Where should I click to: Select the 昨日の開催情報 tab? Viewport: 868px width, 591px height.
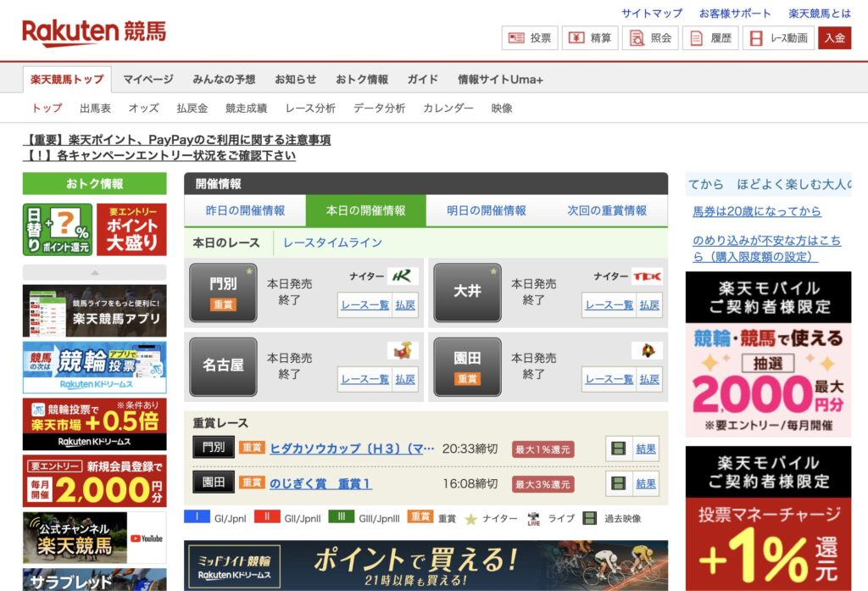point(245,210)
